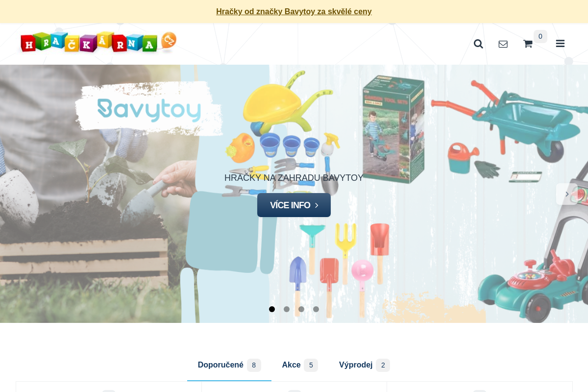Click the envelope contact icon

pyautogui.click(x=503, y=44)
